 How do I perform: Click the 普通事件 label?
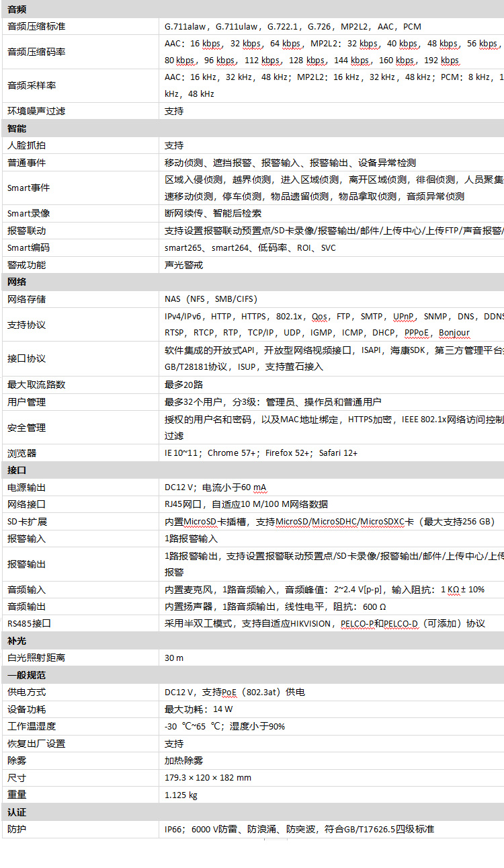27,163
